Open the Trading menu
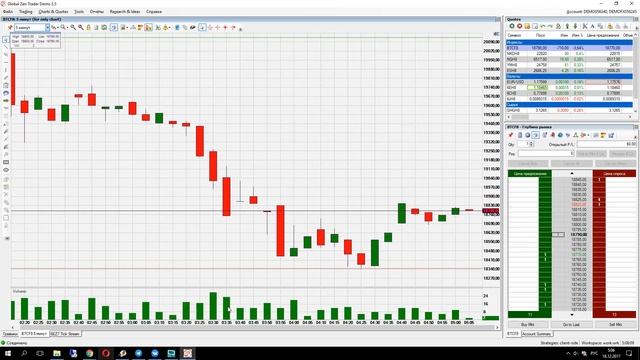 click(25, 12)
